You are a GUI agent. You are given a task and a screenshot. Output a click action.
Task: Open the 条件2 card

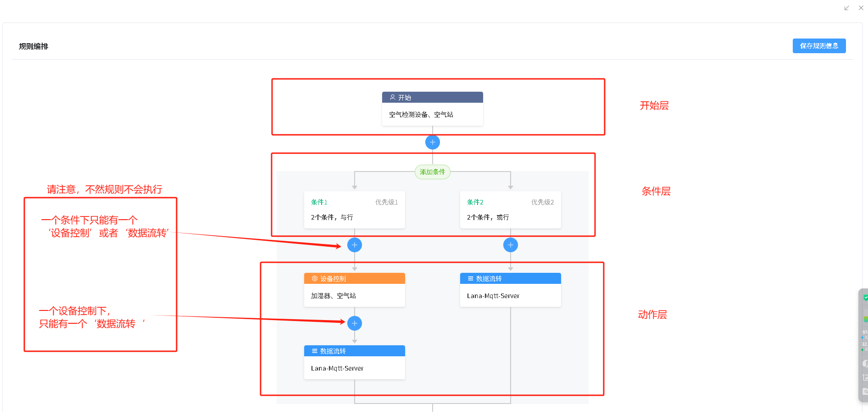pos(510,210)
